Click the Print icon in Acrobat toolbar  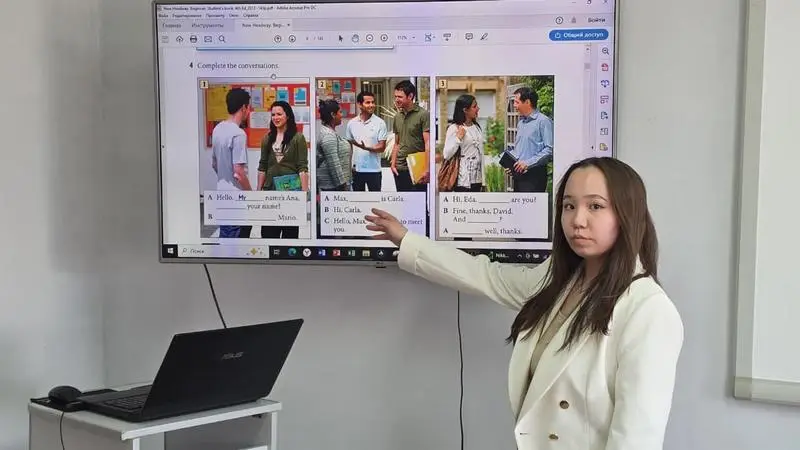tap(193, 39)
